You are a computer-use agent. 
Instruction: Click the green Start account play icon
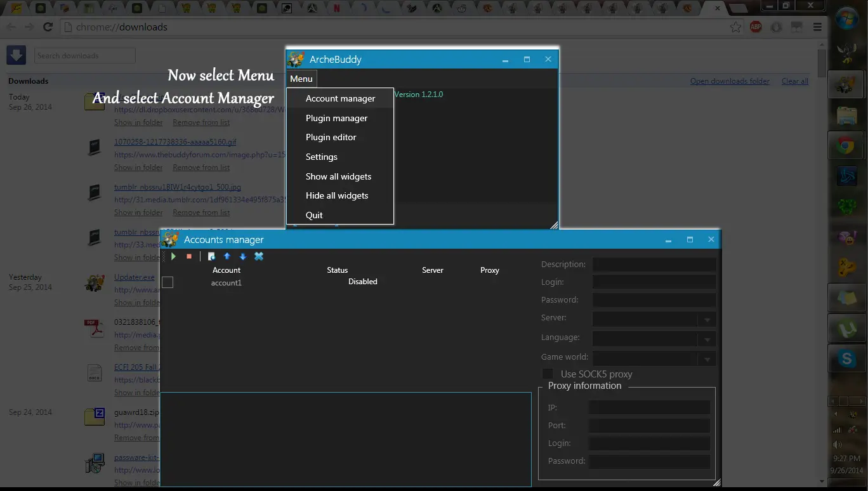click(173, 256)
